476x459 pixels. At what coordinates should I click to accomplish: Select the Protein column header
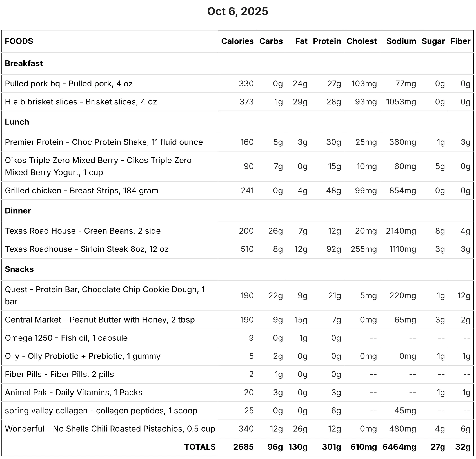coord(327,41)
